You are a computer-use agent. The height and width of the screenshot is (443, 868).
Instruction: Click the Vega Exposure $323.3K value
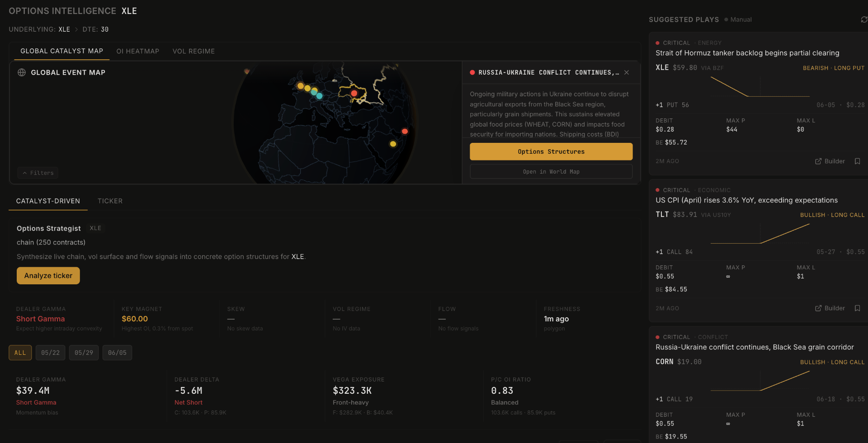pos(352,391)
